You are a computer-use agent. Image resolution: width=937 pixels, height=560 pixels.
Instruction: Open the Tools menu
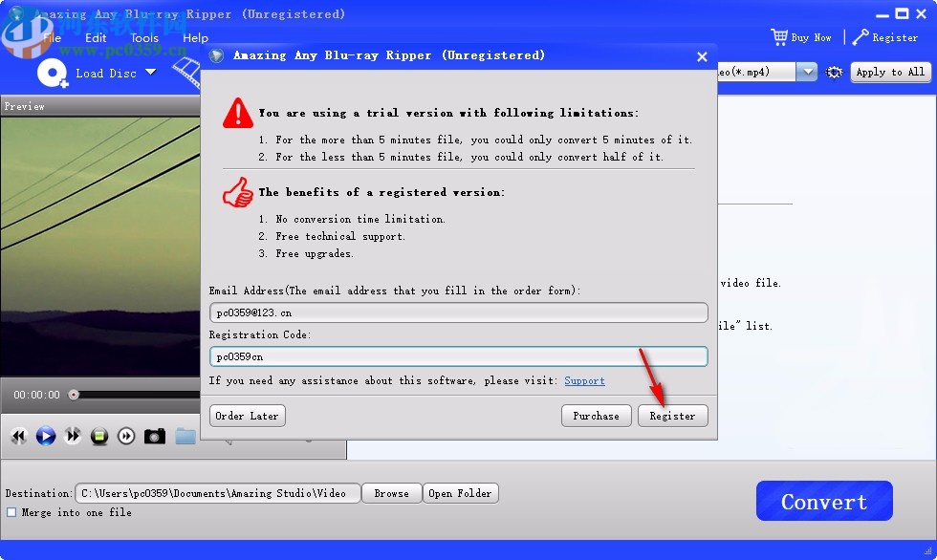point(144,37)
